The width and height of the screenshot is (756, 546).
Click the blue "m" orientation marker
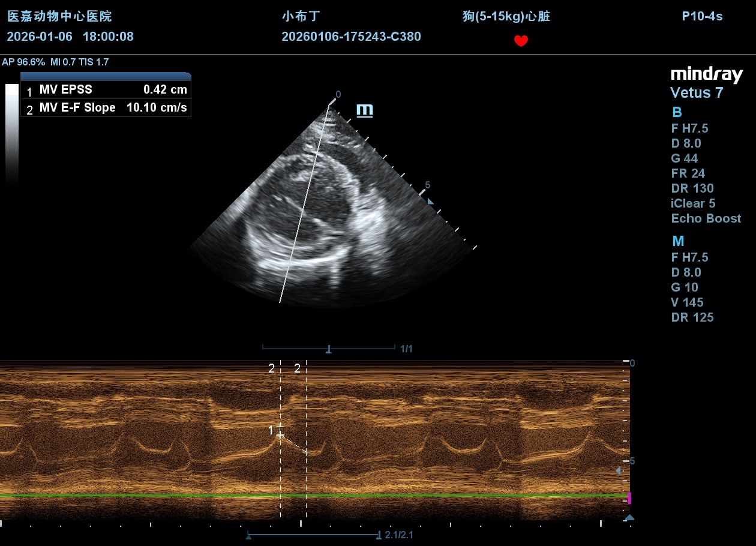[364, 110]
